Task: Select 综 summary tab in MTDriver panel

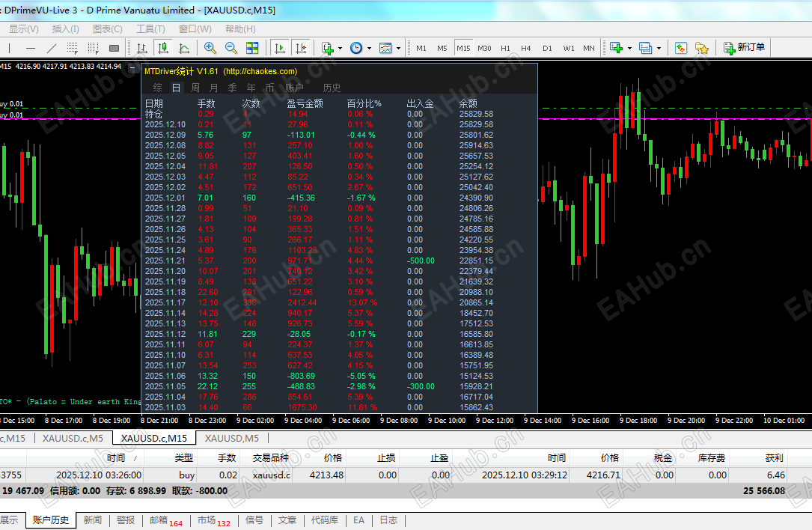Action: pyautogui.click(x=157, y=88)
